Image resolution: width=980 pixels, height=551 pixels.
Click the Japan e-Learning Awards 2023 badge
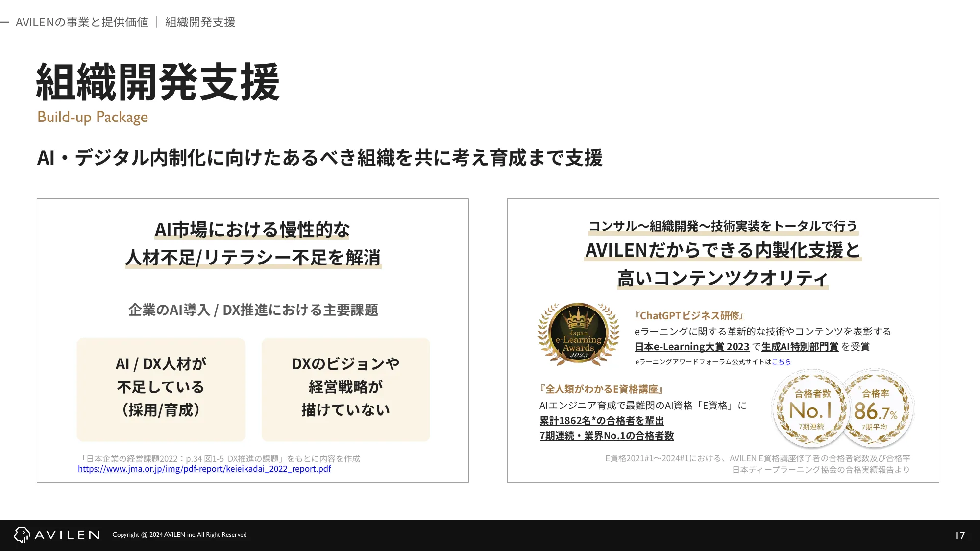pos(578,334)
